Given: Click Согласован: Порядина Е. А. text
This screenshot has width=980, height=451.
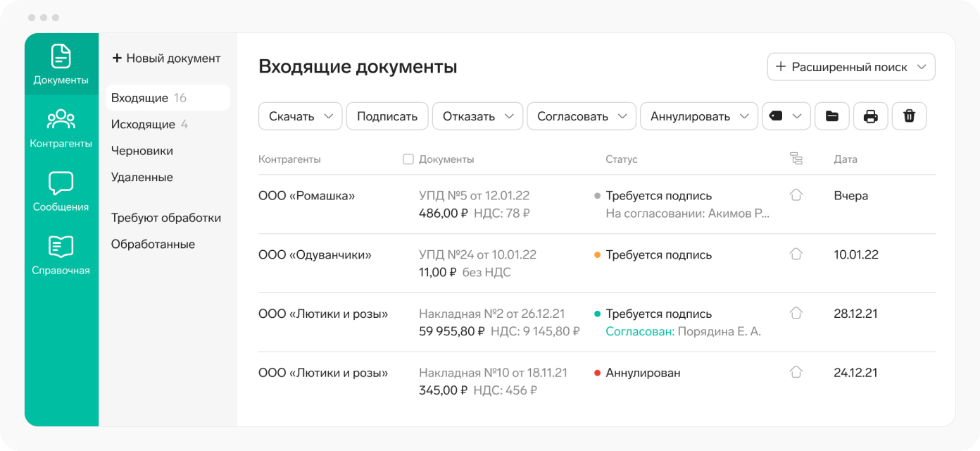Looking at the screenshot, I should click(x=683, y=331).
